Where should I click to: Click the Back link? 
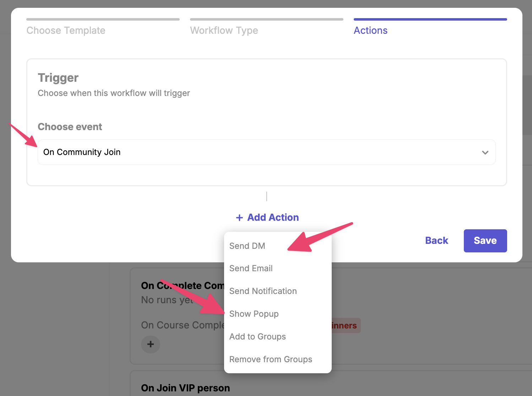point(436,241)
